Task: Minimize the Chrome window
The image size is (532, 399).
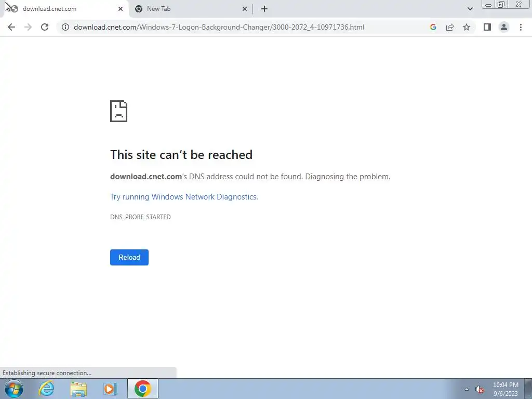Action: point(488,5)
